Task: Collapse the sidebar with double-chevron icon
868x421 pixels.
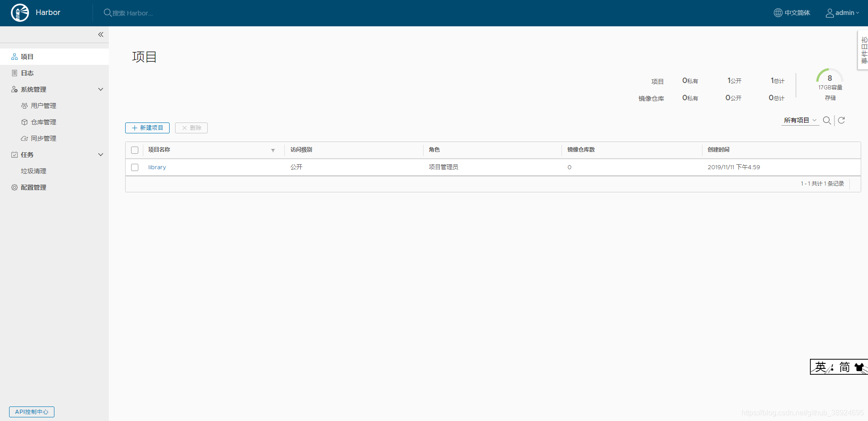Action: coord(101,34)
